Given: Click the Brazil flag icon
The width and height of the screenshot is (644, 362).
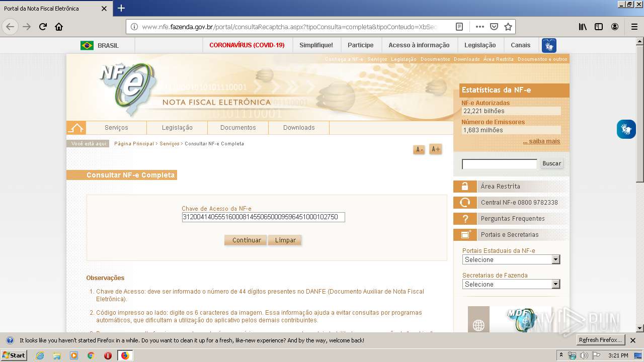Looking at the screenshot, I should click(87, 45).
